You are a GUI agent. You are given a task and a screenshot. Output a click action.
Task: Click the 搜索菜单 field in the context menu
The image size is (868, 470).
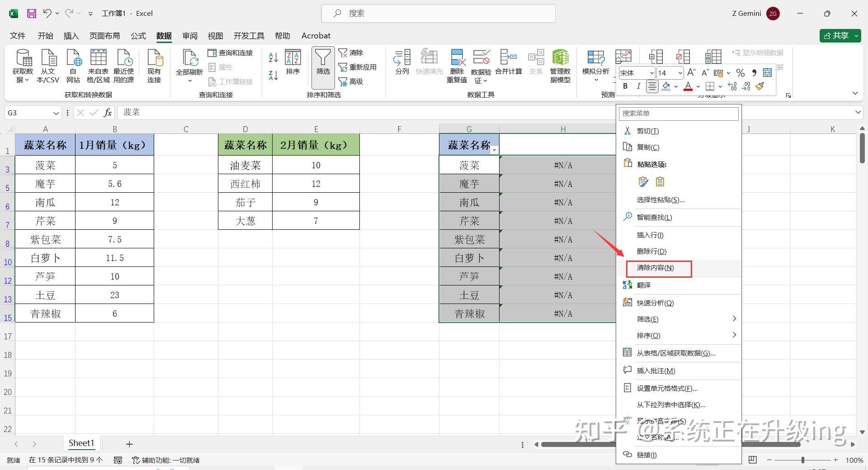[679, 114]
